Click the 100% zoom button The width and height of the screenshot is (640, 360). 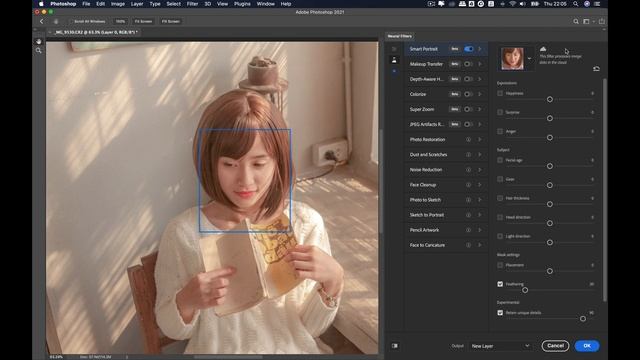click(x=120, y=21)
